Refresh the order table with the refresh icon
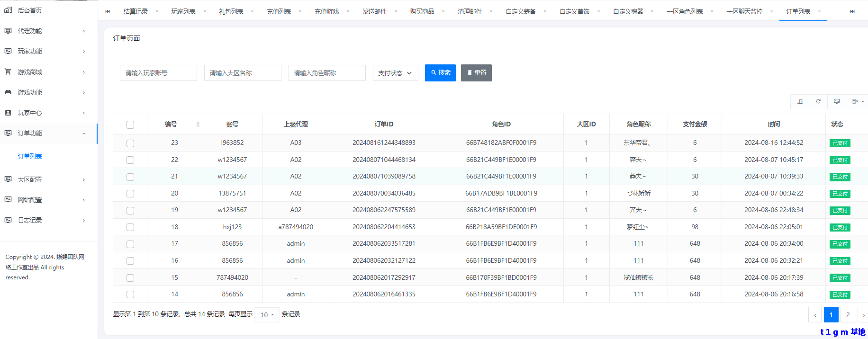 pos(818,101)
